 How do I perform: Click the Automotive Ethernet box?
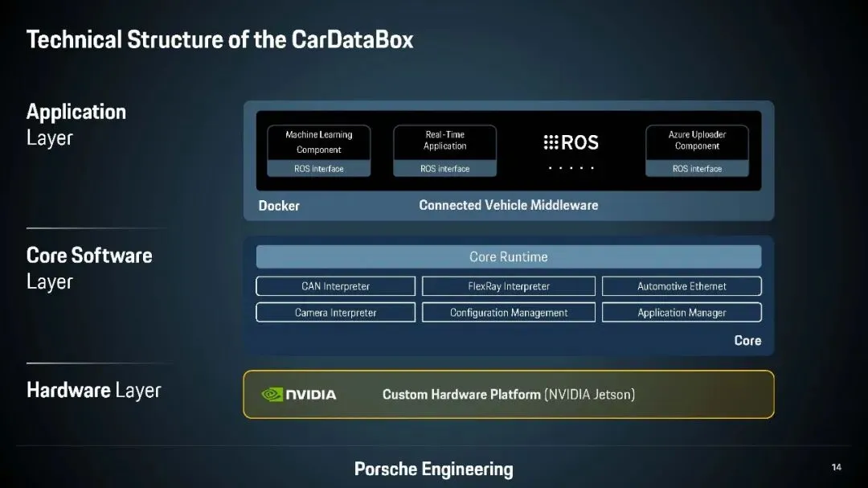pos(682,286)
